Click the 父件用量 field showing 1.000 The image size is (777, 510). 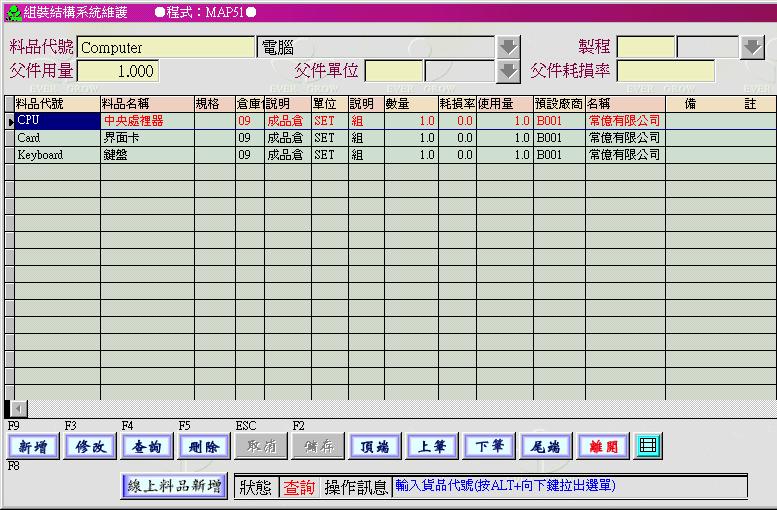(117, 71)
